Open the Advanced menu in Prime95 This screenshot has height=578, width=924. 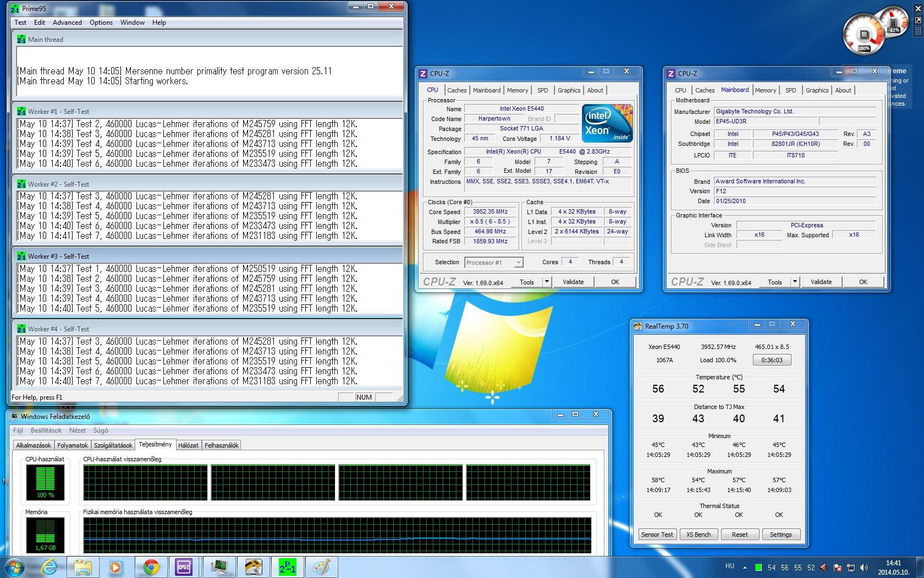click(67, 23)
